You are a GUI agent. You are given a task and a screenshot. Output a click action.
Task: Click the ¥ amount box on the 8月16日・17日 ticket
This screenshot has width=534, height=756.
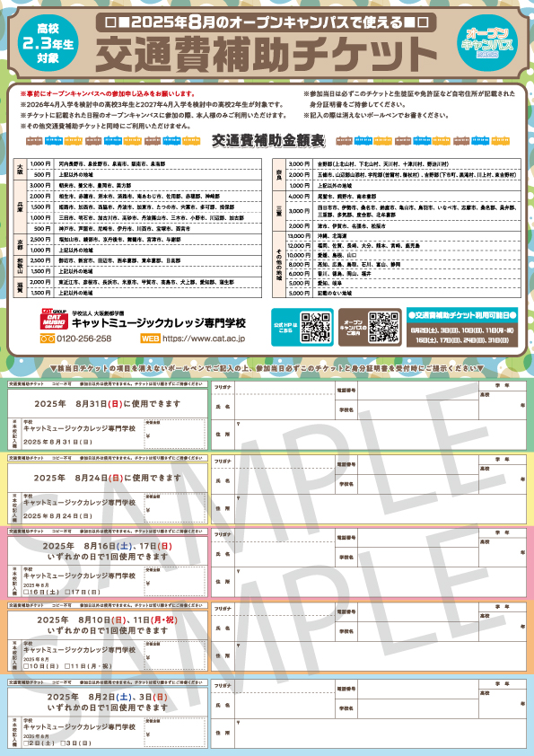(x=175, y=582)
